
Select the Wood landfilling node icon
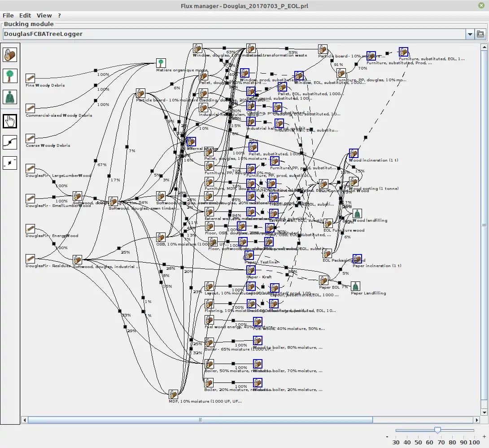[x=357, y=214]
